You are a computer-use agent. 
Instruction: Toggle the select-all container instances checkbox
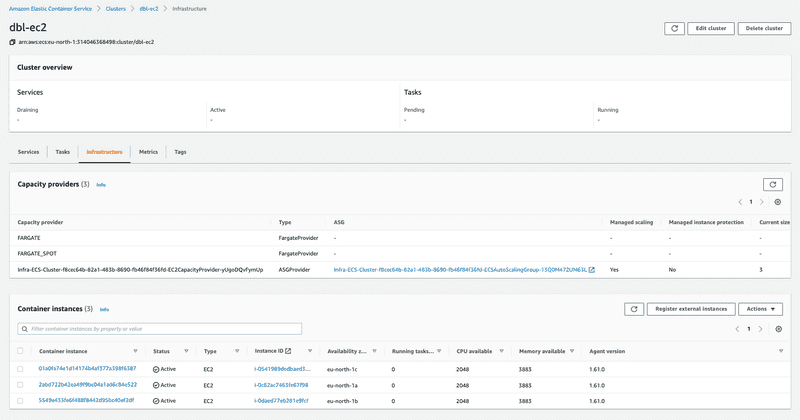tap(20, 351)
